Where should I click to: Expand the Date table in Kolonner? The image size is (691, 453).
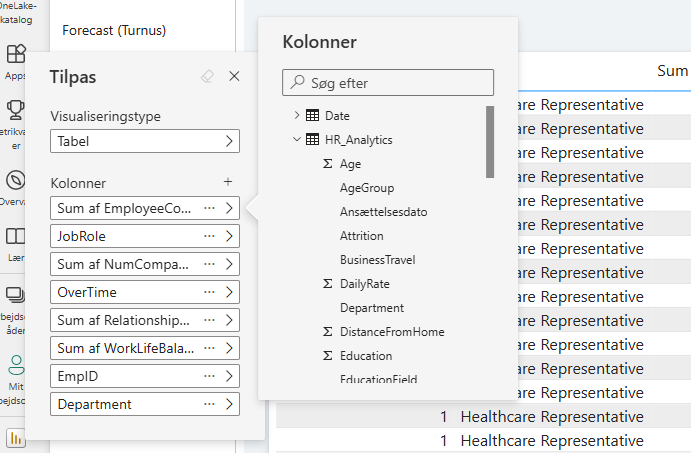(x=297, y=116)
